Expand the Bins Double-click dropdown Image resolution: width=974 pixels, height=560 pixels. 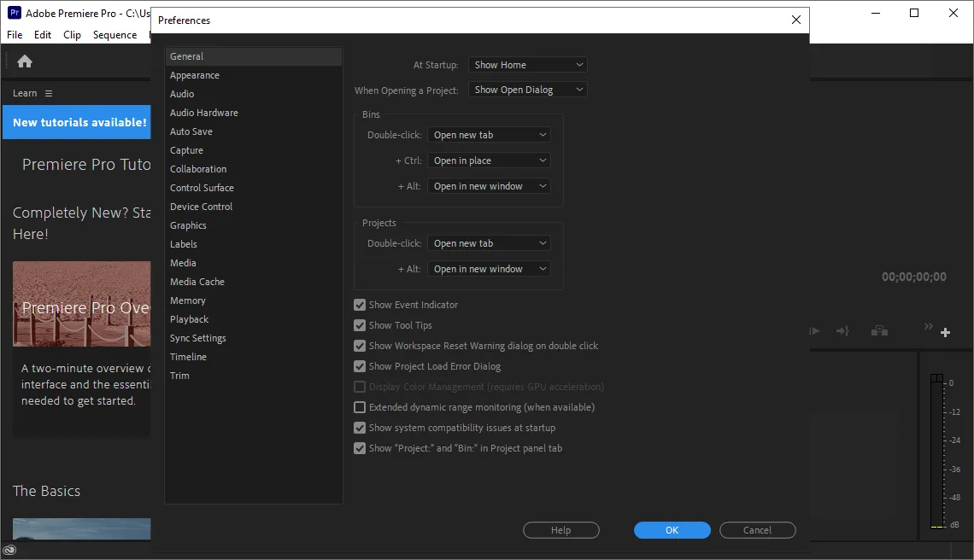(489, 135)
